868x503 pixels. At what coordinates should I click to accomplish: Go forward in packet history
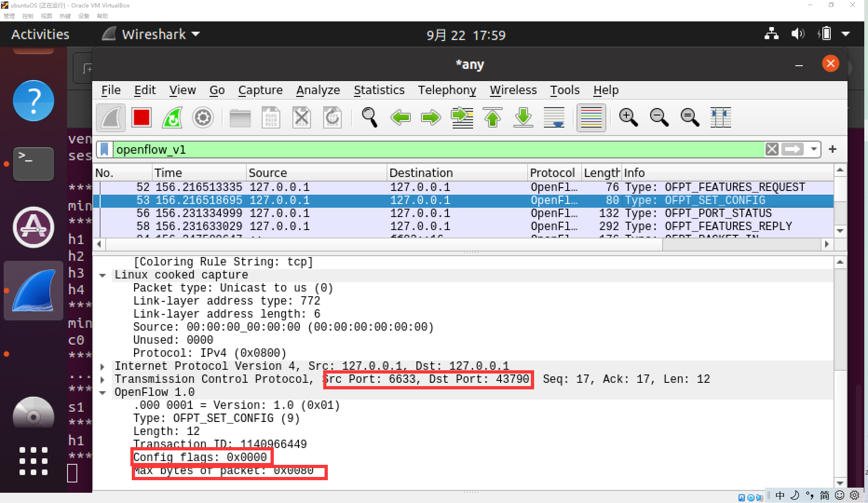pos(431,118)
